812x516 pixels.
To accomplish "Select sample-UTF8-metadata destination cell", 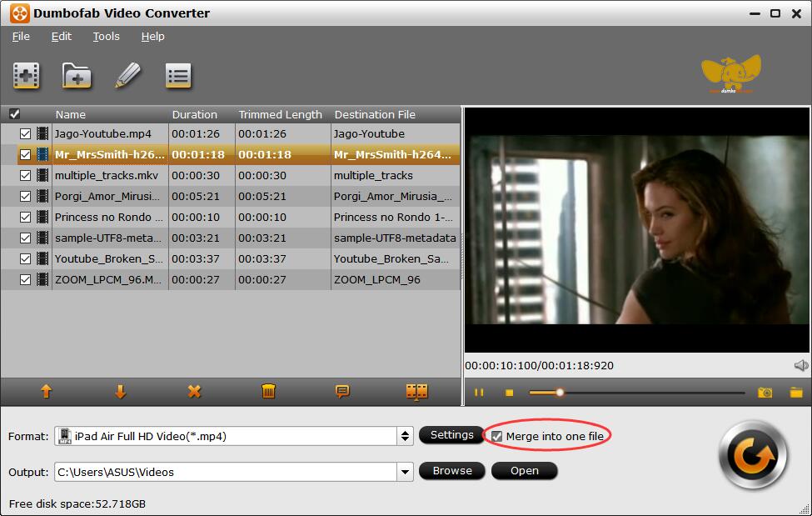I will [395, 238].
